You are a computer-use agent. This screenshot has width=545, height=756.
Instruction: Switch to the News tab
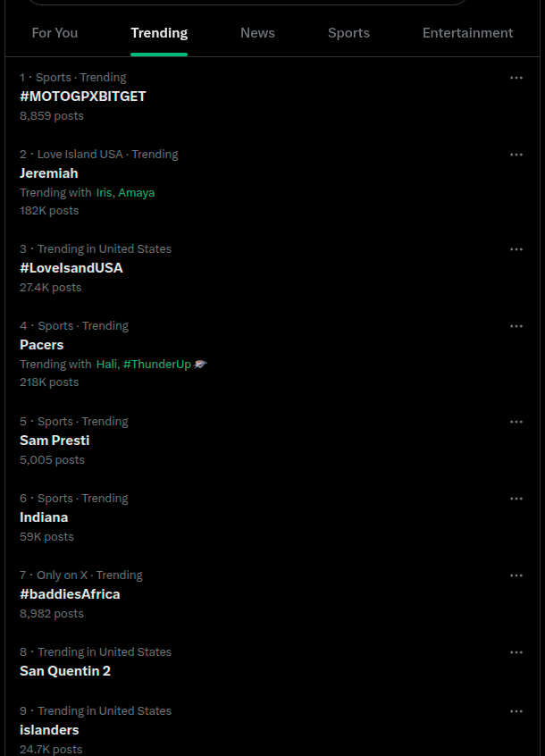(x=257, y=33)
